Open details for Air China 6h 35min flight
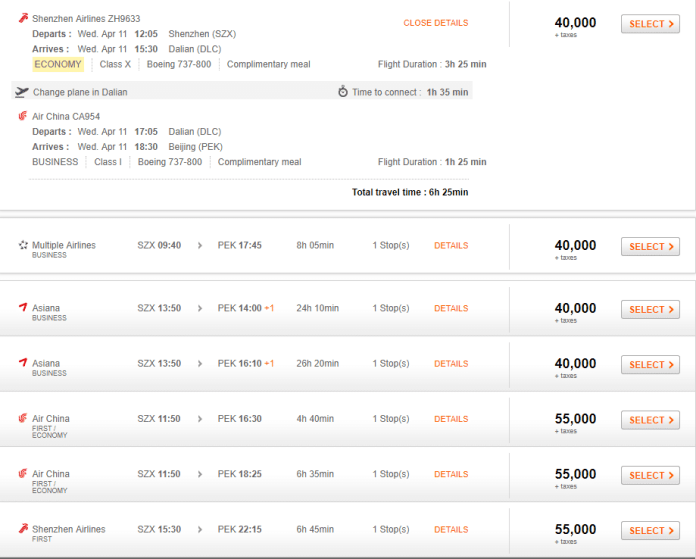This screenshot has height=559, width=696. pyautogui.click(x=451, y=474)
